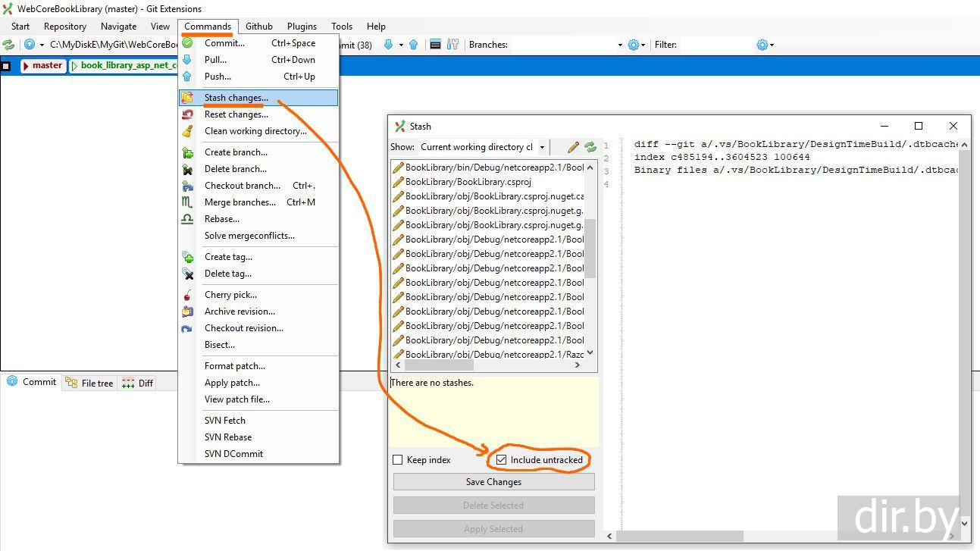The height and width of the screenshot is (551, 980).
Task: Click the green refresh icon in Stash dialog
Action: coord(590,147)
